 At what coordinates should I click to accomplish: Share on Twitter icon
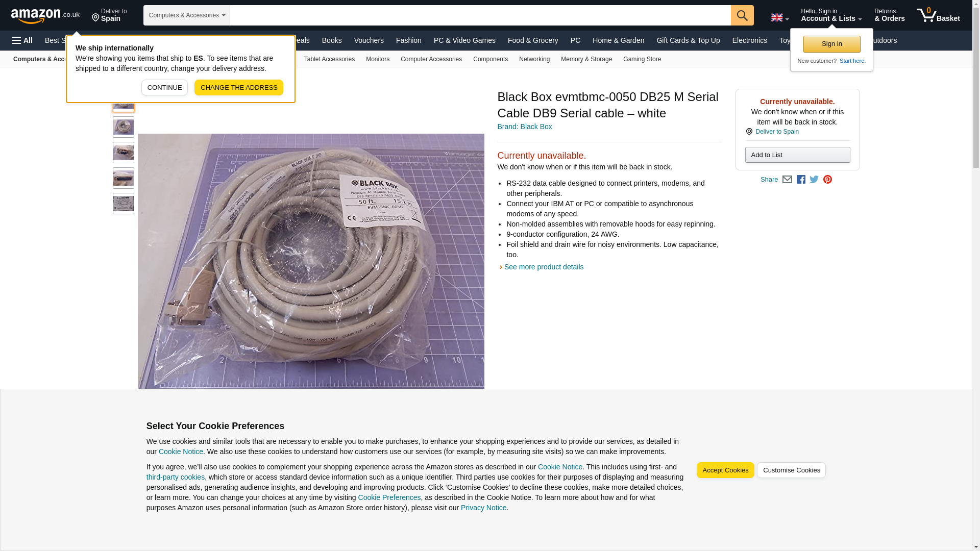(x=814, y=180)
